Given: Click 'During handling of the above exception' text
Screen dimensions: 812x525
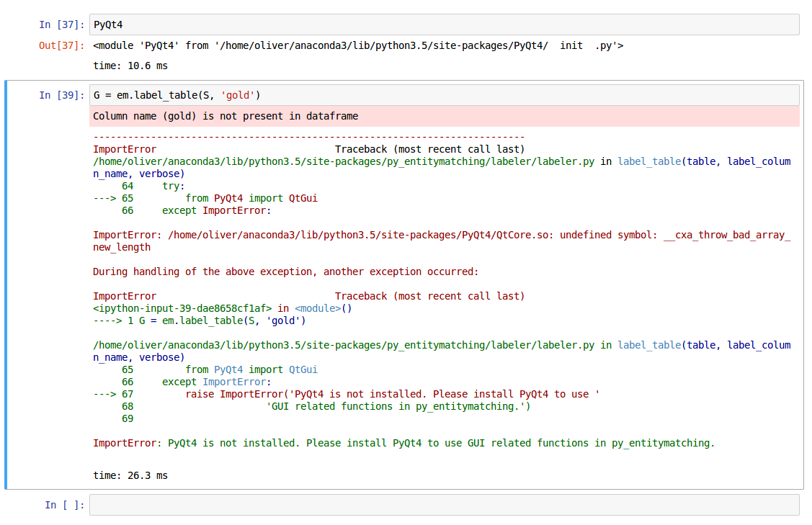Looking at the screenshot, I should pyautogui.click(x=285, y=272).
